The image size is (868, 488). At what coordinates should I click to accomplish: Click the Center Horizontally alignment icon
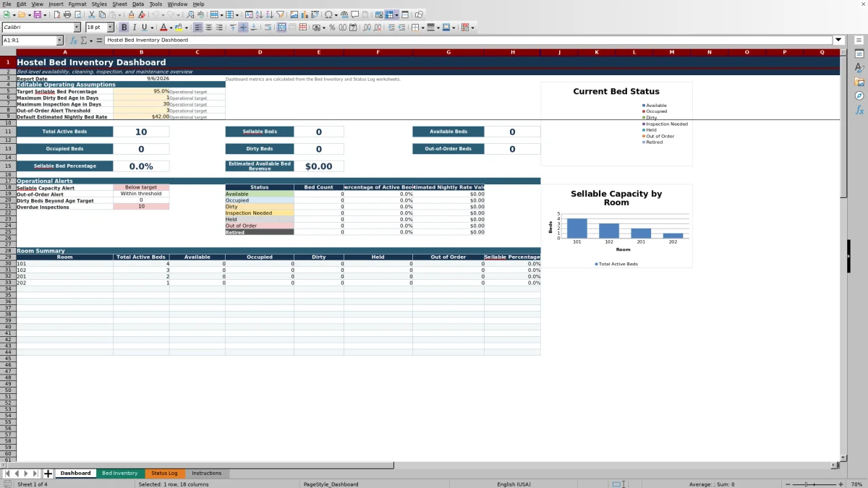[208, 27]
